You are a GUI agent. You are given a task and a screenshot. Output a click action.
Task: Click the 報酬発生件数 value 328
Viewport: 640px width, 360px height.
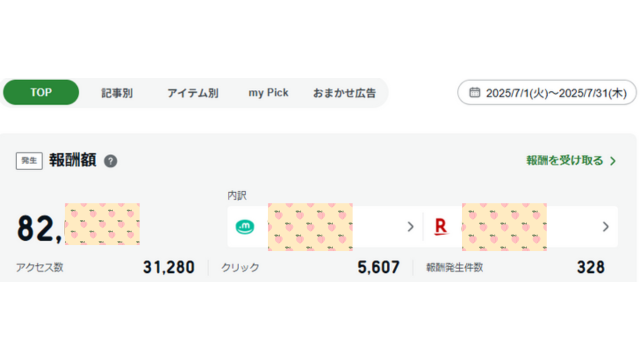(591, 267)
